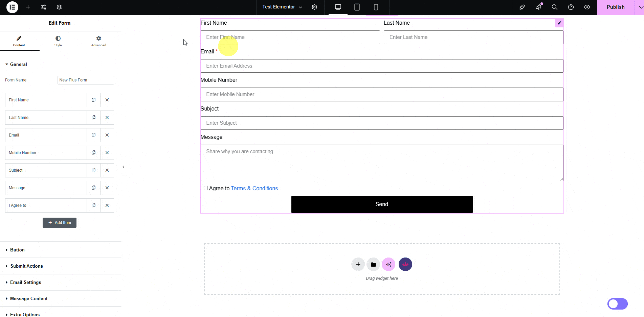Switch to the Style tab

point(58,41)
